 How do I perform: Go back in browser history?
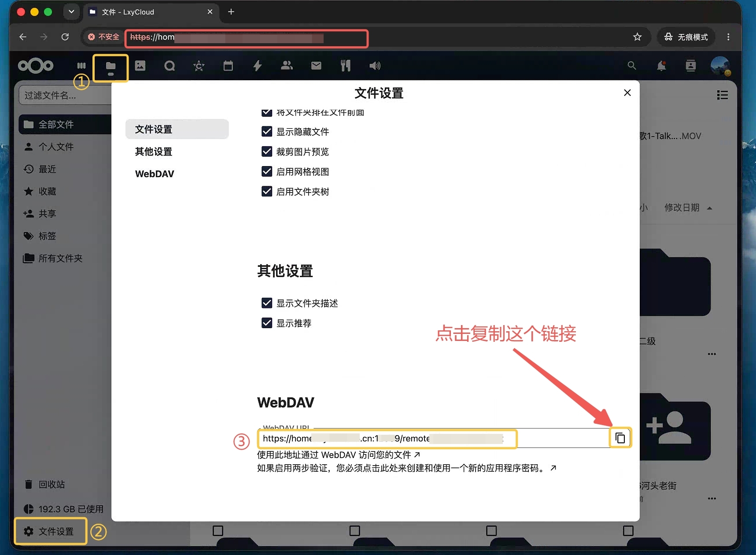[23, 37]
